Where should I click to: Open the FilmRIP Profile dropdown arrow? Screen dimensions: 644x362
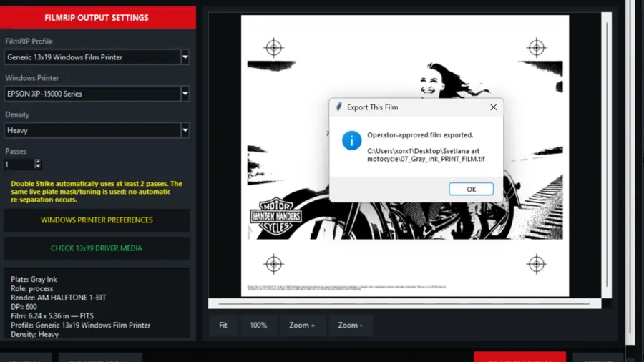[185, 57]
